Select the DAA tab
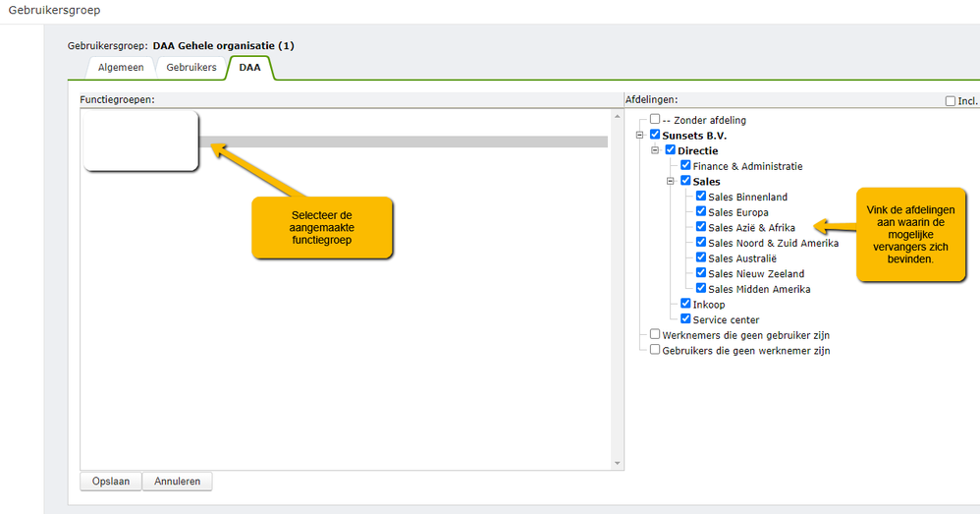Viewport: 980px width, 514px height. 250,68
